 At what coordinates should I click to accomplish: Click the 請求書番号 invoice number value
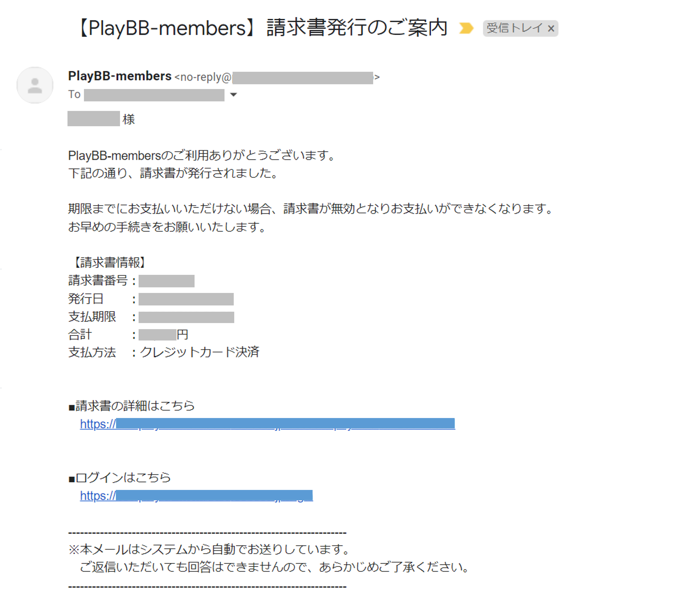point(167,281)
